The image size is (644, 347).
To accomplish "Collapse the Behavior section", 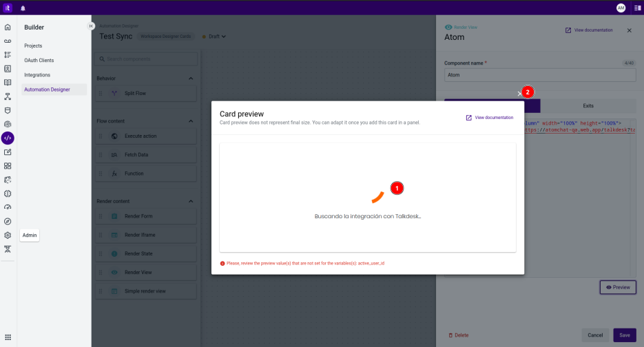I will tap(191, 78).
